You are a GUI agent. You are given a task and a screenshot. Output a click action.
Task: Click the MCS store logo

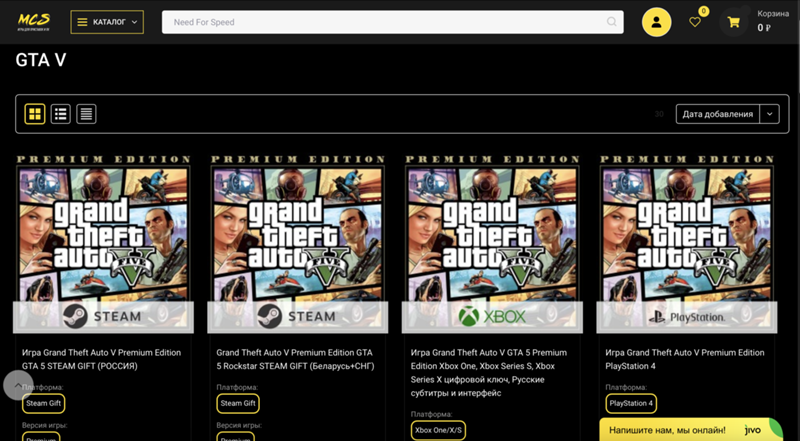[34, 21]
